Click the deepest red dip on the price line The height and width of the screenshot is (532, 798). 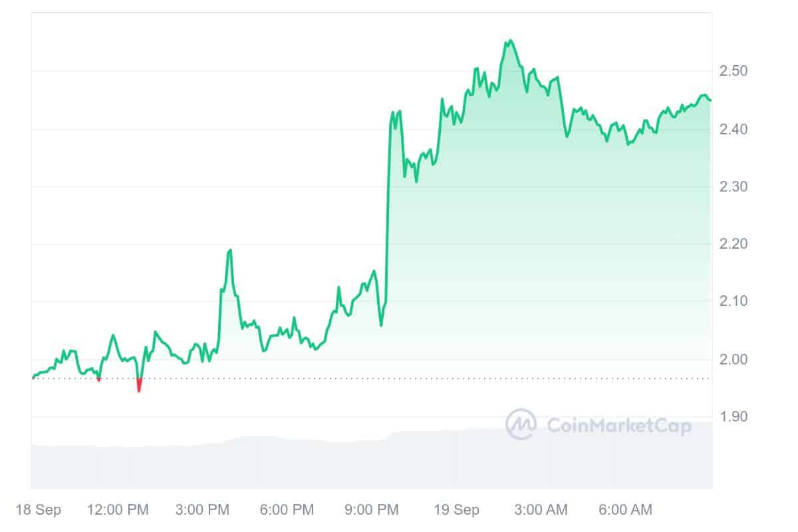pyautogui.click(x=139, y=390)
